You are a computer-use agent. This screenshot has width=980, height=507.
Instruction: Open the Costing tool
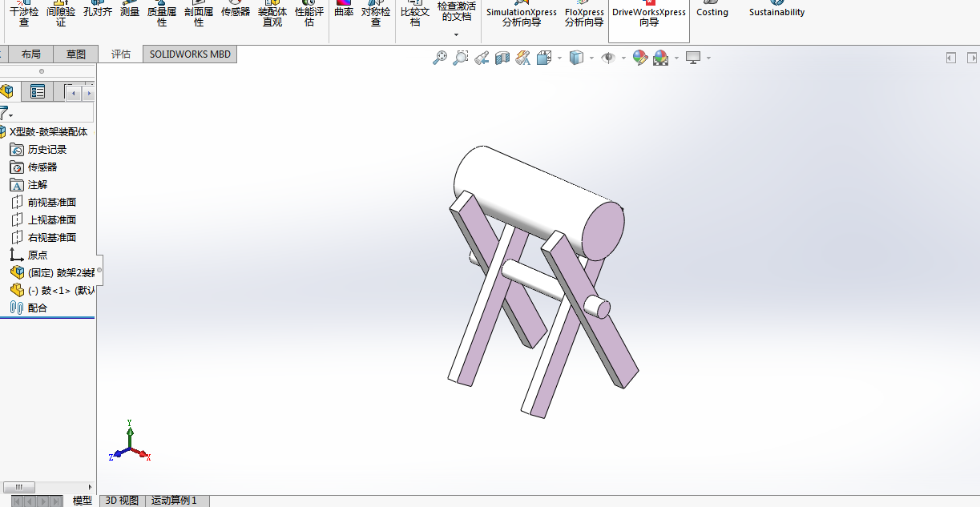712,10
